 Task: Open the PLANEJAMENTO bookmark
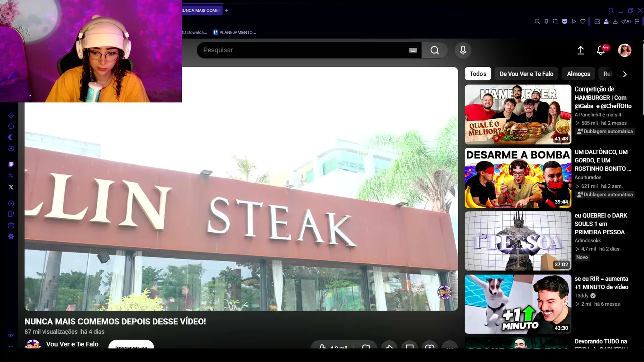pos(234,32)
